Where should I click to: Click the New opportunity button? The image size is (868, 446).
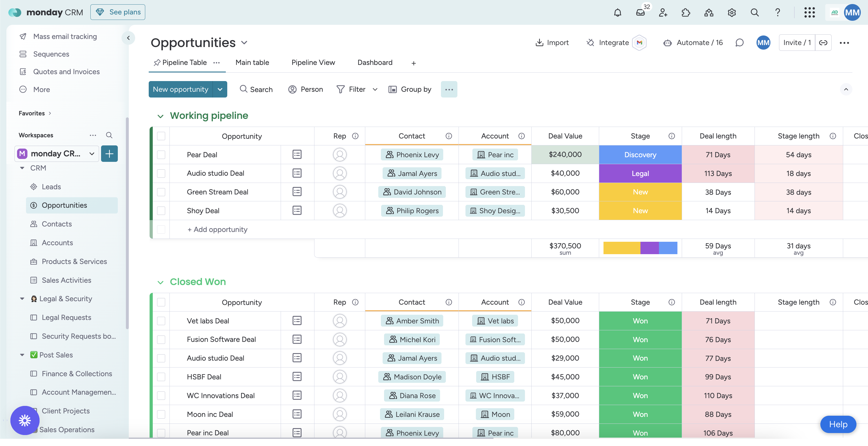coord(180,89)
